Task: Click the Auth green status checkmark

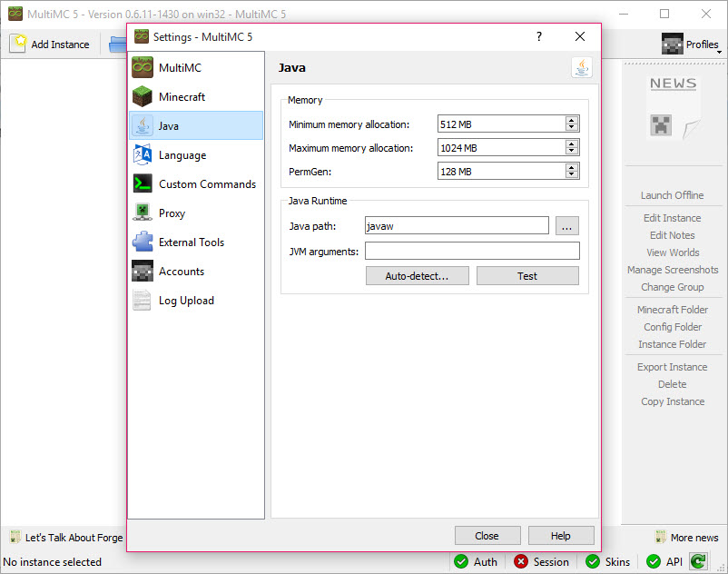Action: click(x=461, y=561)
